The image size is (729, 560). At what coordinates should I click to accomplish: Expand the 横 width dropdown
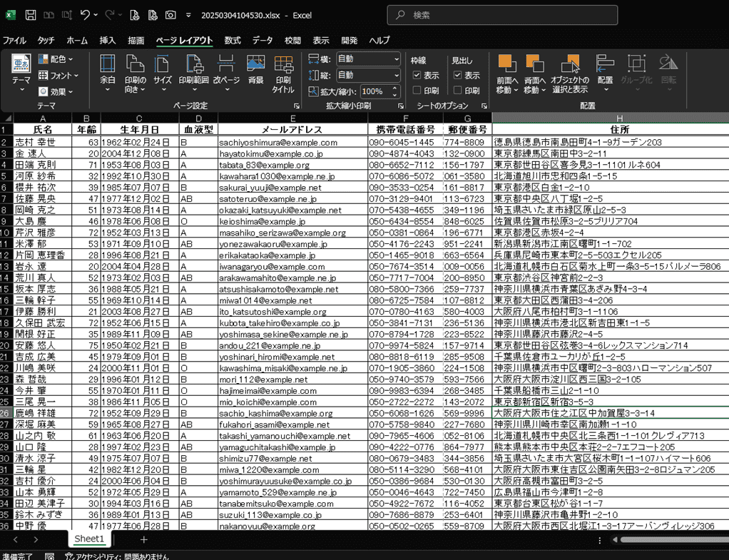click(396, 59)
